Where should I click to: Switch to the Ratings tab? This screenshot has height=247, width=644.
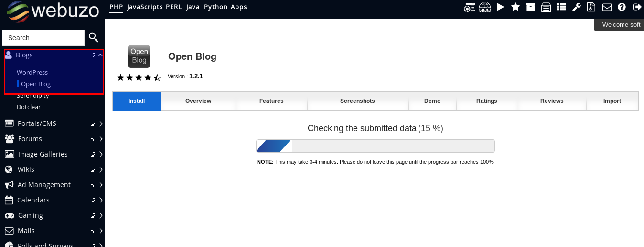(x=487, y=101)
